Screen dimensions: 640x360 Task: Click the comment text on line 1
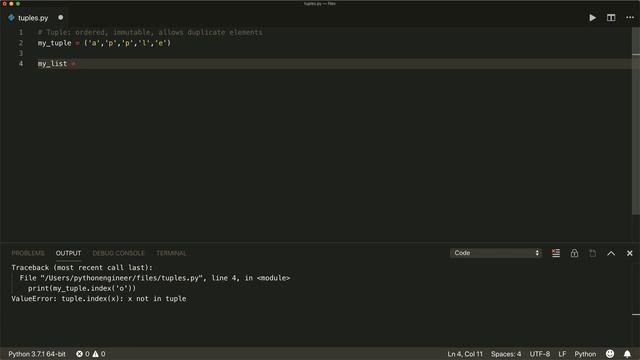point(150,32)
